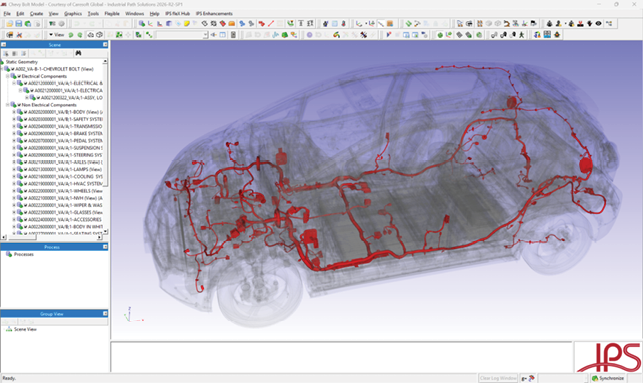This screenshot has height=383, width=643.
Task: Click the rainbow cable toolbar icon
Action: [x=336, y=34]
